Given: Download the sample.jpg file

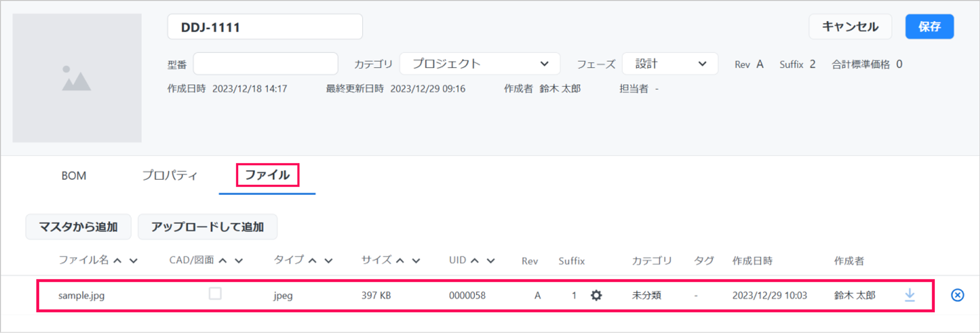Looking at the screenshot, I should [x=909, y=295].
